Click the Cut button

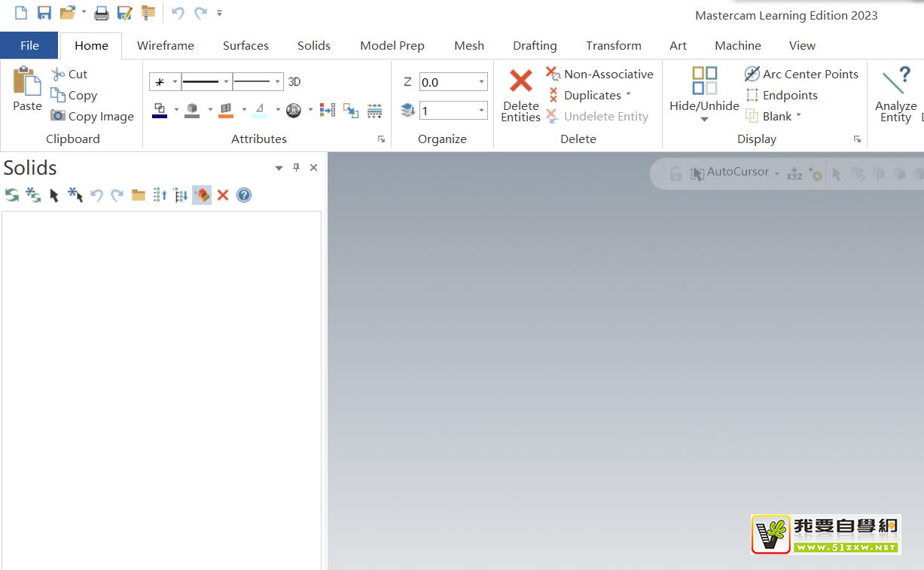pyautogui.click(x=69, y=74)
